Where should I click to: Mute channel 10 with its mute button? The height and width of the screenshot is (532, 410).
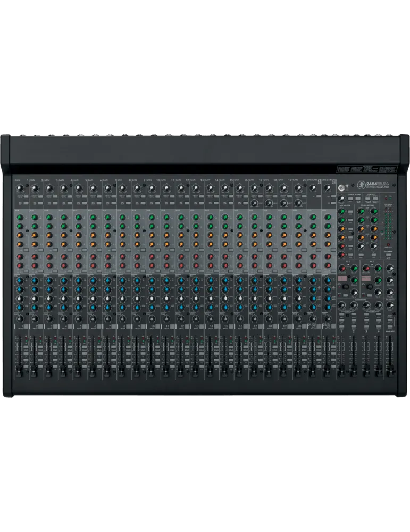coord(158,327)
